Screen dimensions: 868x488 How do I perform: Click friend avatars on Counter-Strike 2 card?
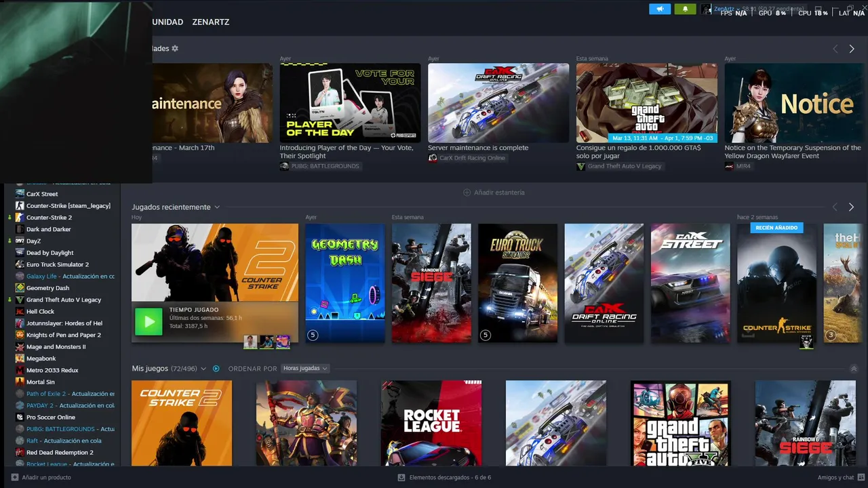coord(267,342)
